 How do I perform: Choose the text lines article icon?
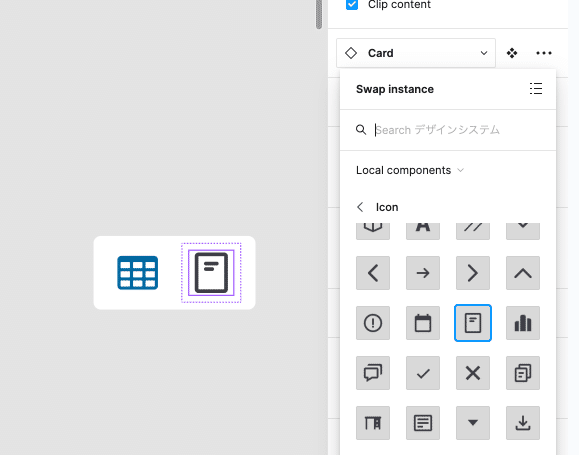tap(423, 423)
